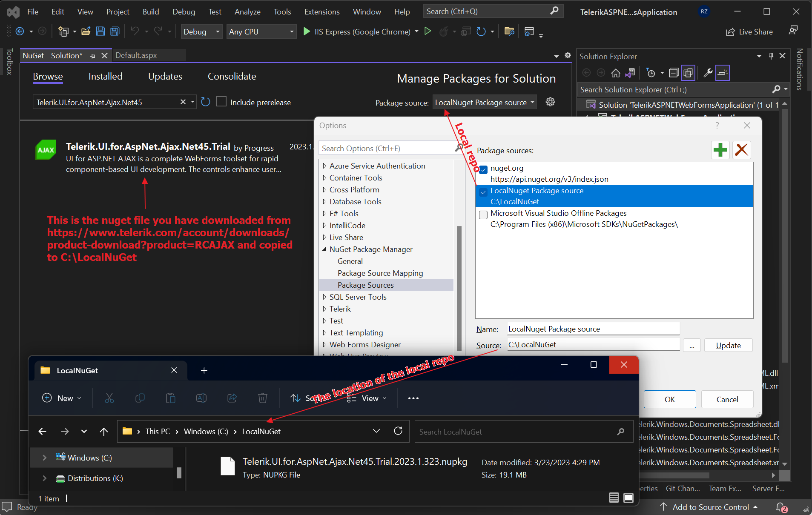Viewport: 812px width, 515px height.
Task: Open the Visual Studio notifications bell icon
Action: [781, 507]
